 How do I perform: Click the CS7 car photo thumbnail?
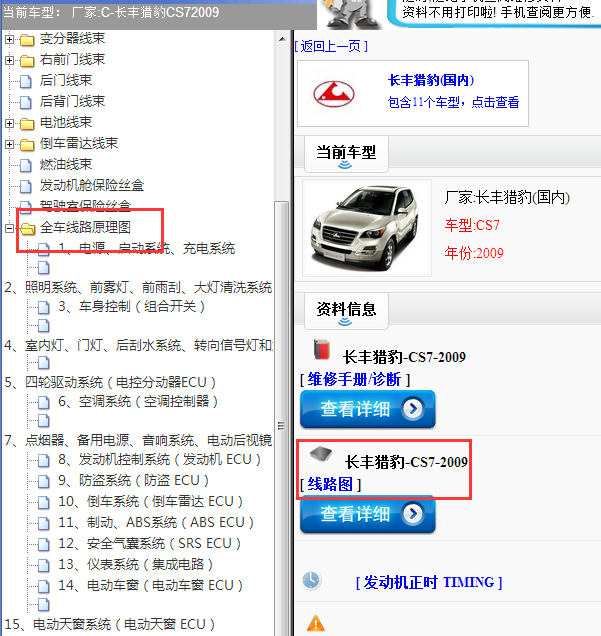(367, 228)
